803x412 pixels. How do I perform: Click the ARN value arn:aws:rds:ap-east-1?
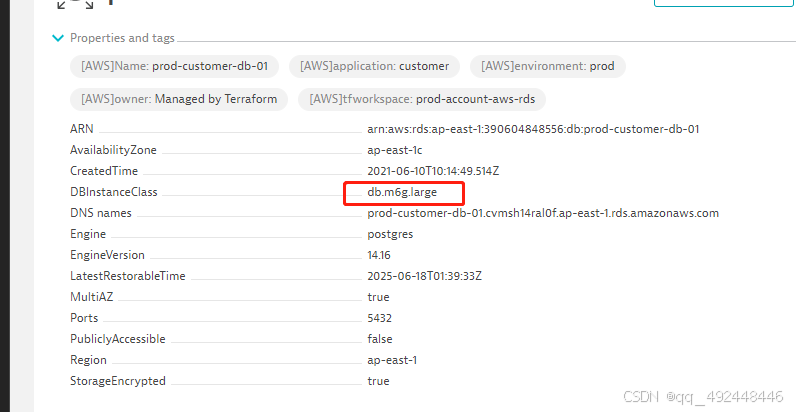pyautogui.click(x=533, y=129)
